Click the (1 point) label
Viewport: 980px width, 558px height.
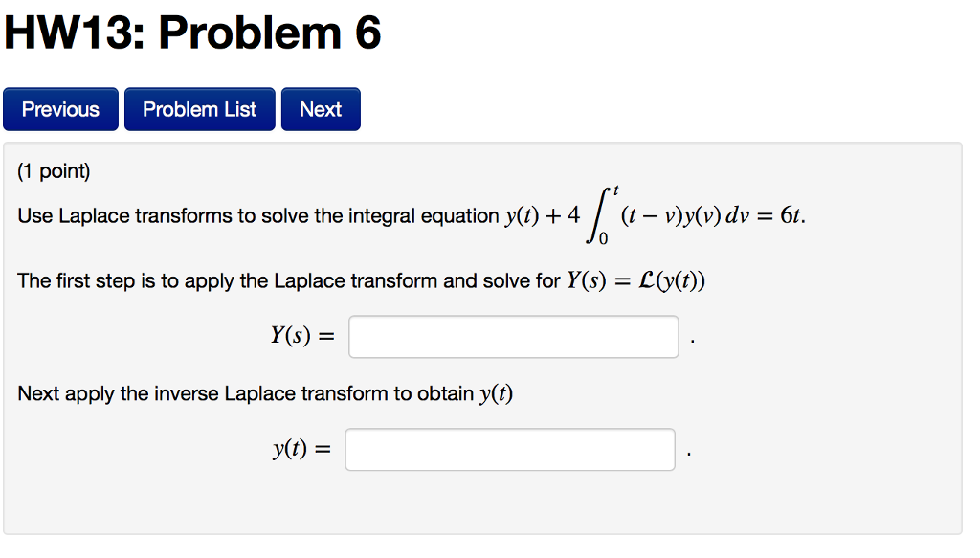(x=54, y=170)
